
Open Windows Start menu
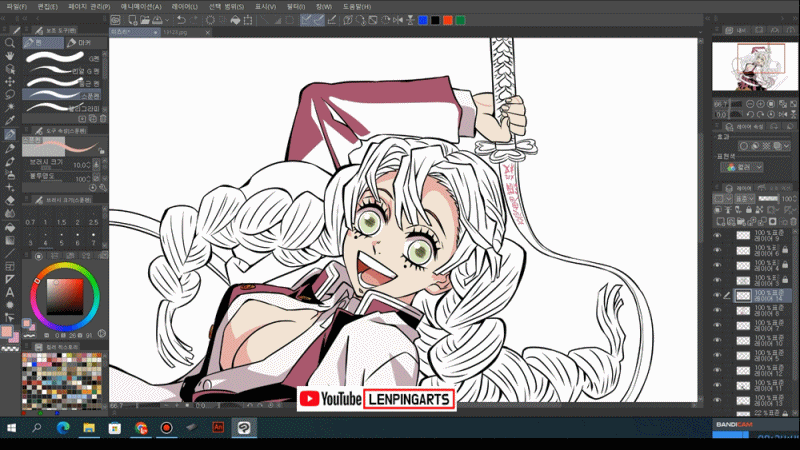[x=11, y=428]
